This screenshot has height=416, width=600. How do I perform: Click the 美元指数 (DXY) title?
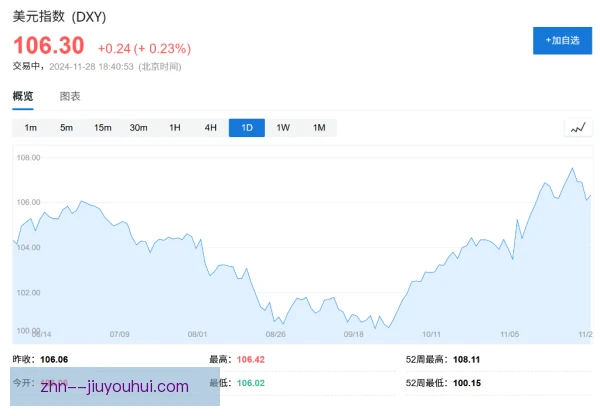tap(59, 17)
